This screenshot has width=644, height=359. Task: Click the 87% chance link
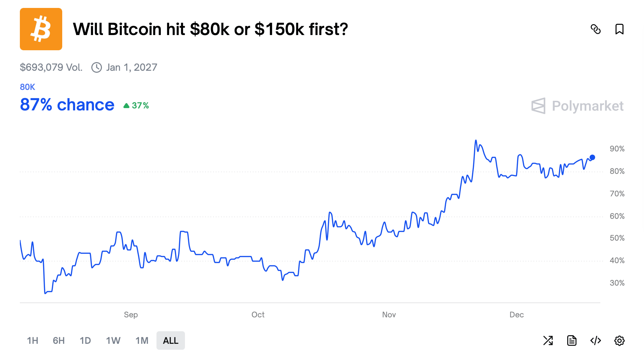coord(67,104)
